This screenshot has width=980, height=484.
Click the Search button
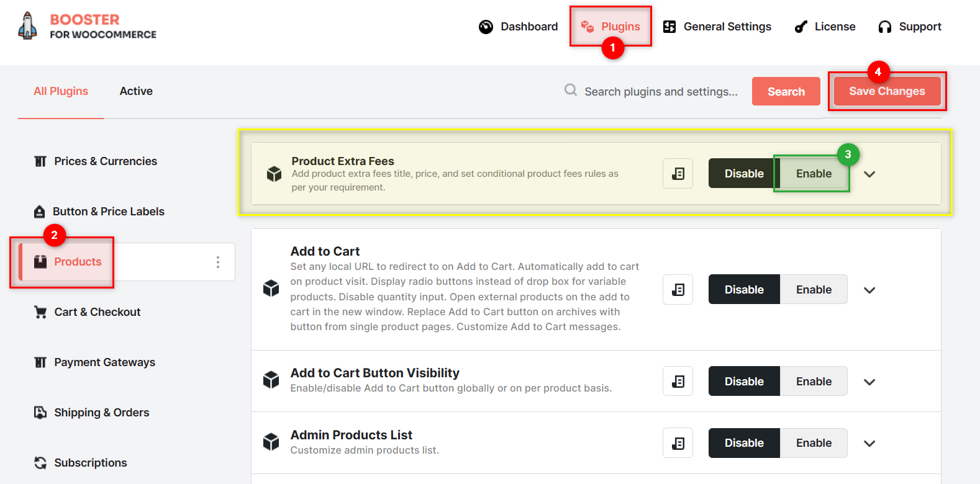786,91
